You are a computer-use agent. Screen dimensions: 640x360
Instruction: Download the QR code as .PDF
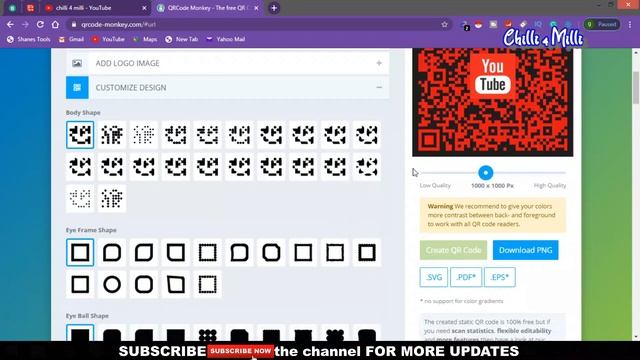point(466,277)
